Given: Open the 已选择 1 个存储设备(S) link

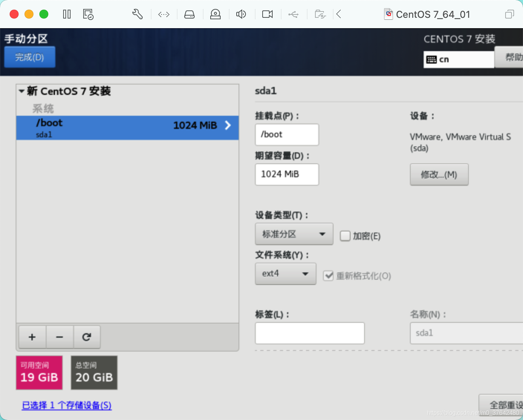Looking at the screenshot, I should point(67,405).
